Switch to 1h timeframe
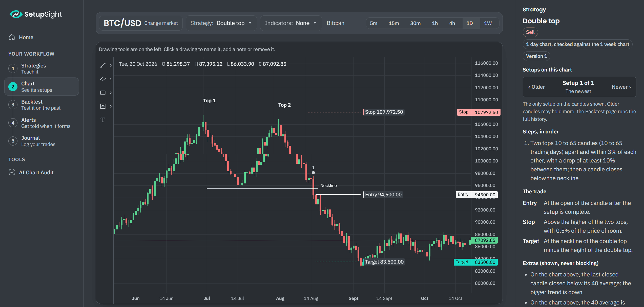 (435, 23)
